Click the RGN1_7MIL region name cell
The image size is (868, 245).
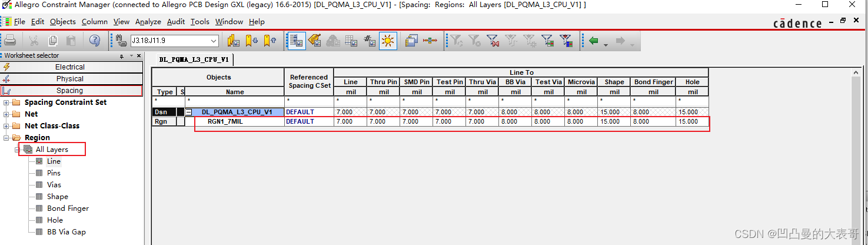click(x=235, y=121)
